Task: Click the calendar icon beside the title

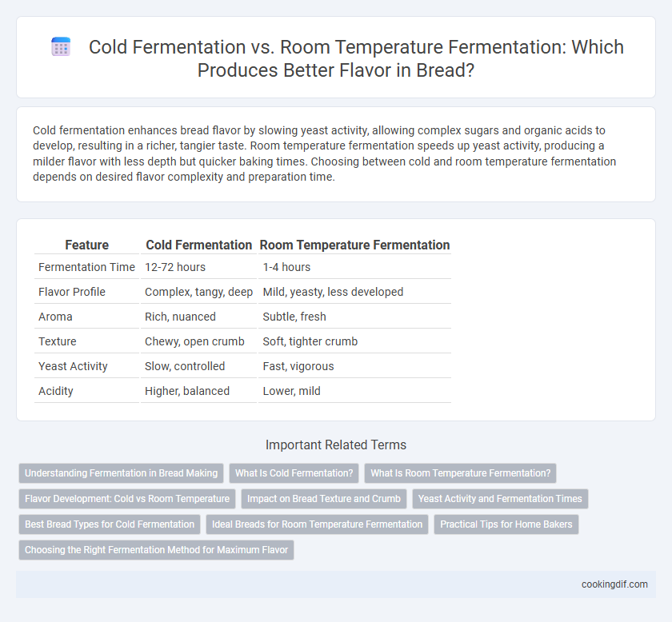Action: click(61, 46)
